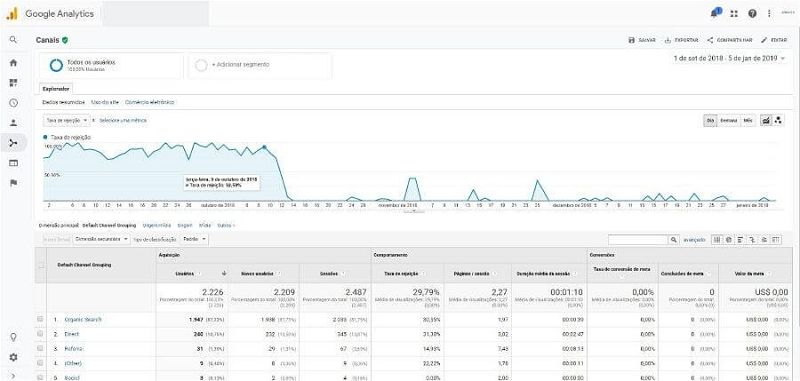The image size is (800, 381).
Task: Open the avançado filter link
Action: click(x=694, y=239)
